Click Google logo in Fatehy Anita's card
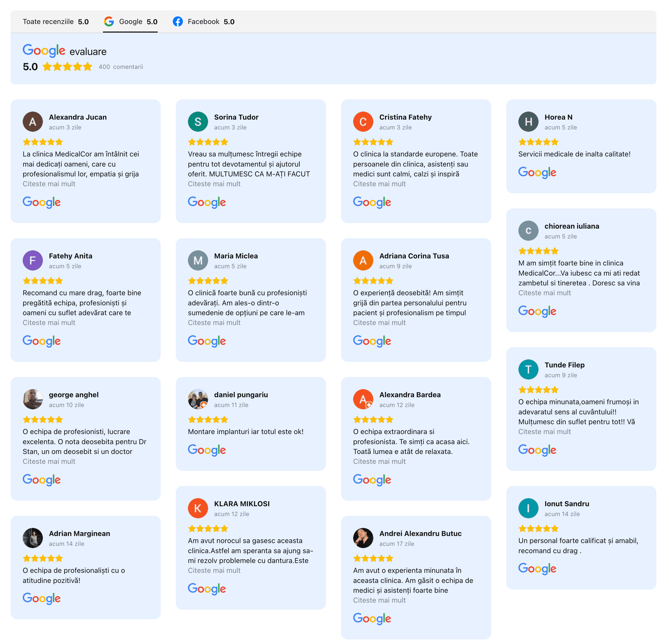The height and width of the screenshot is (644, 669). 42,341
